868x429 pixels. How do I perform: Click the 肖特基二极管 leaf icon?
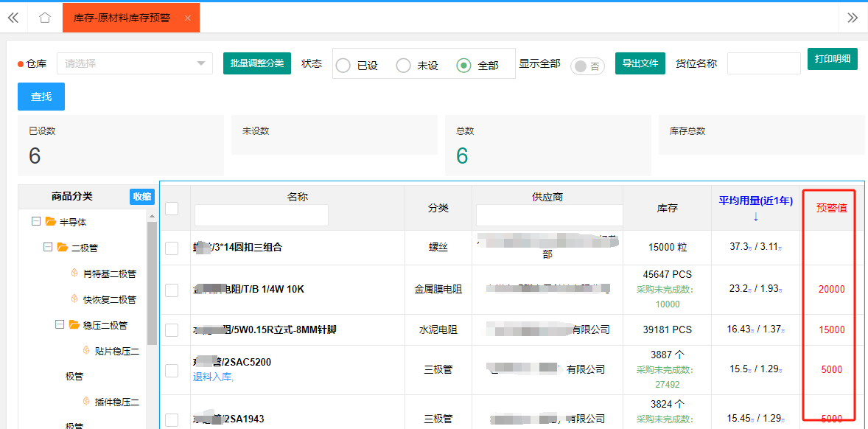pyautogui.click(x=74, y=273)
